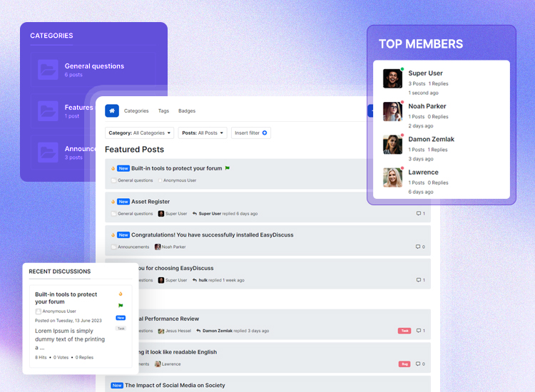Click comment icon on Performance Review row
Screen dimensions: 535x392
pos(419,331)
